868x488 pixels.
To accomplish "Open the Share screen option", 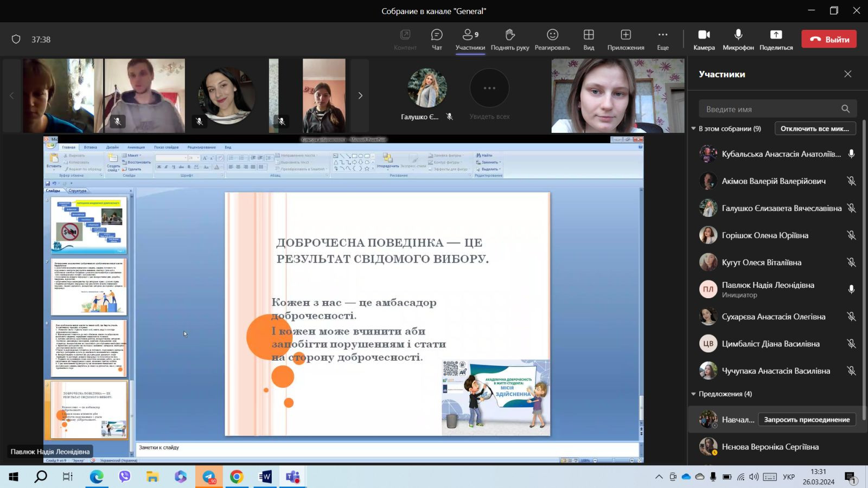I will pyautogui.click(x=776, y=39).
